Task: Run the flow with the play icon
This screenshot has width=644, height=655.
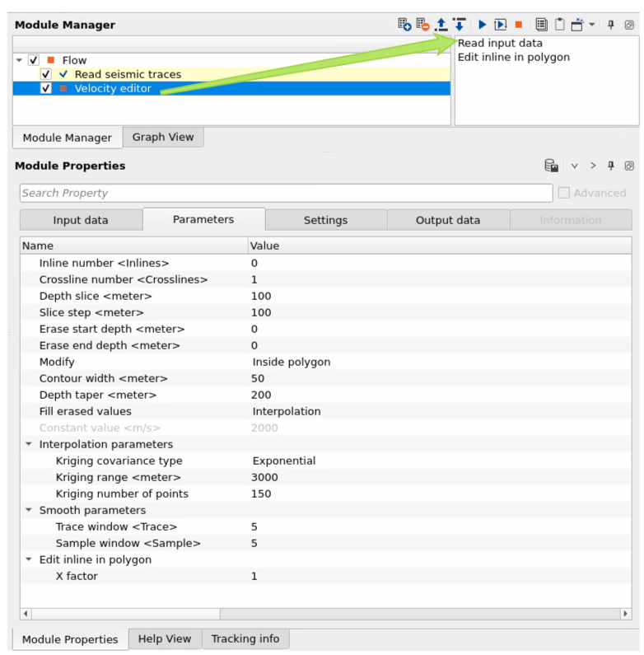Action: 483,25
